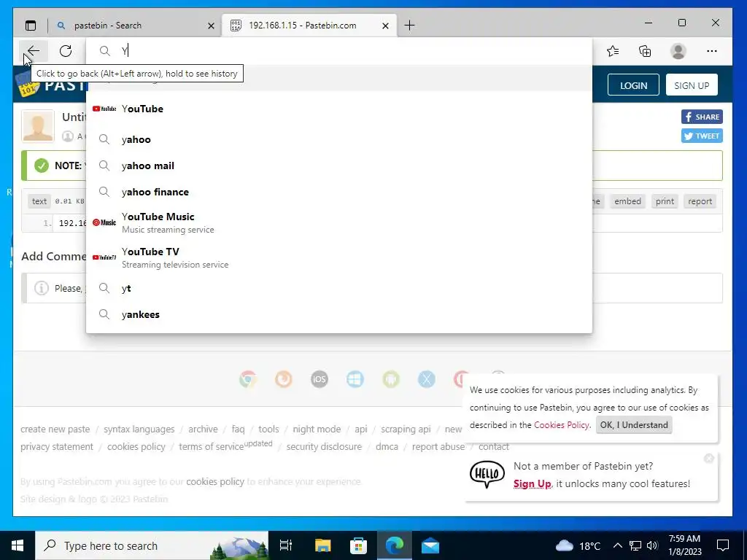
Task: Refresh the page with the reload icon
Action: [x=66, y=51]
